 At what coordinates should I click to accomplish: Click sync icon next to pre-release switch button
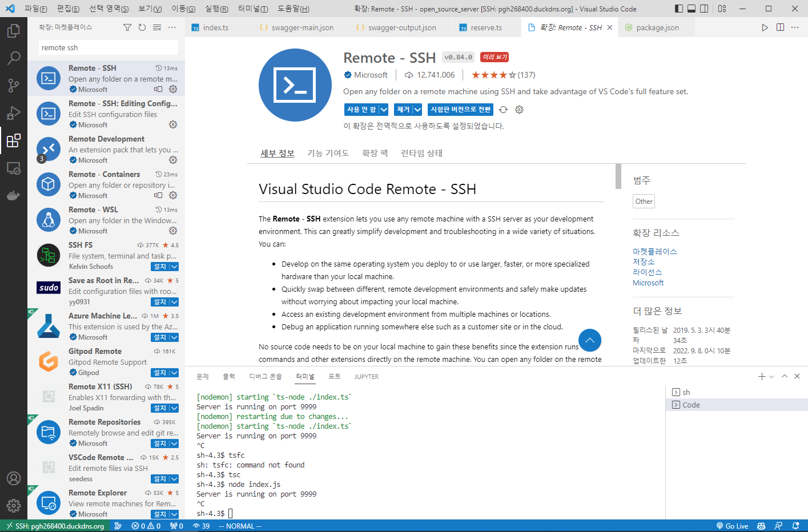[503, 110]
